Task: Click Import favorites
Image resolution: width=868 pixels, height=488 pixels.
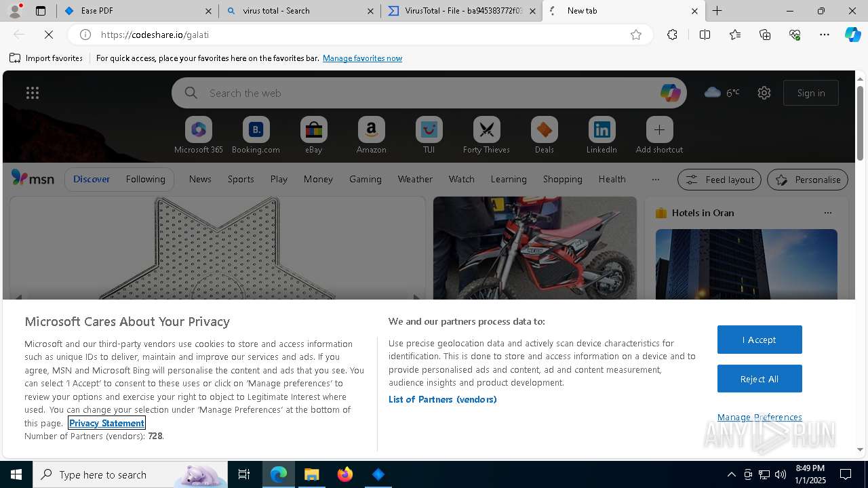Action: pyautogui.click(x=46, y=58)
